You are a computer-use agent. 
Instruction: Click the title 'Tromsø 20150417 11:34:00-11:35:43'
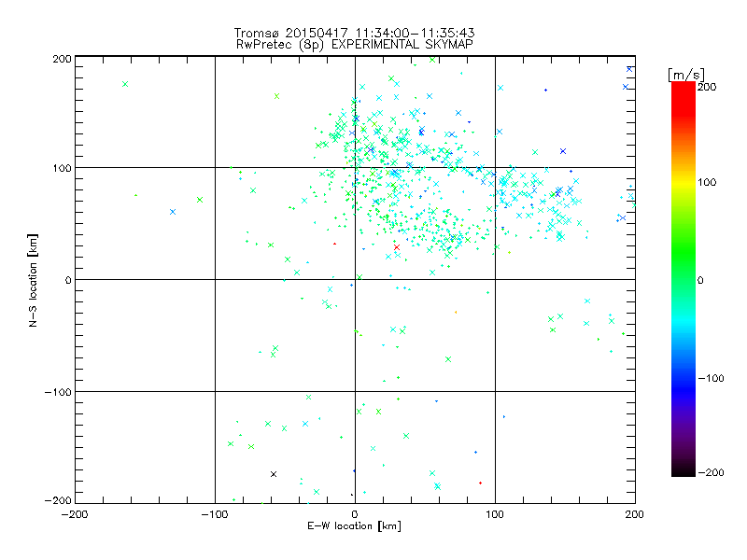[354, 33]
